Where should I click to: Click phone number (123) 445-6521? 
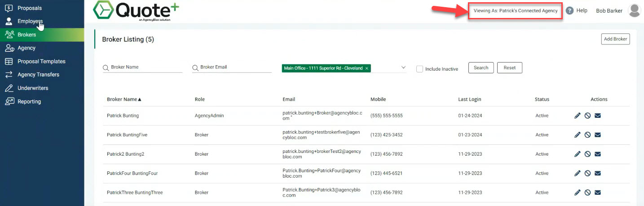(x=387, y=174)
